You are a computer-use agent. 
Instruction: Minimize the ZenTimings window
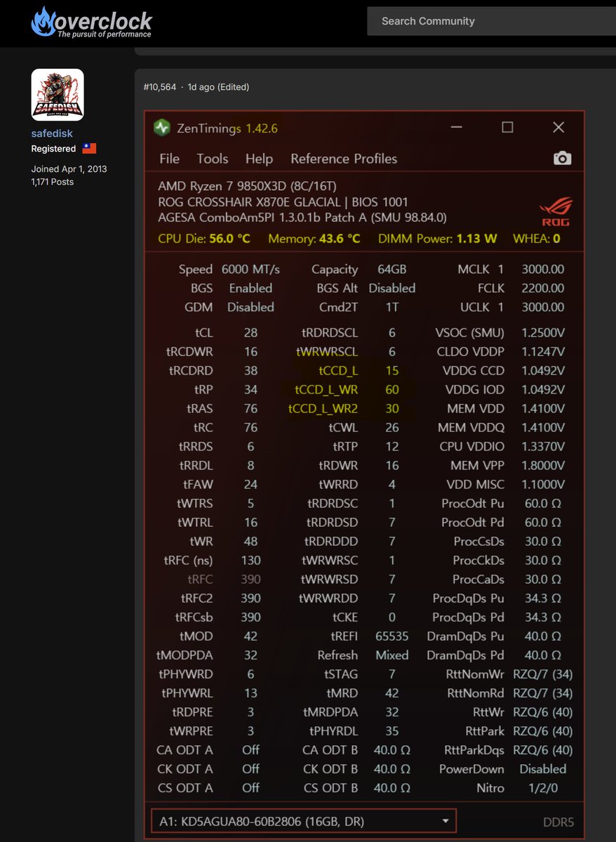point(456,128)
